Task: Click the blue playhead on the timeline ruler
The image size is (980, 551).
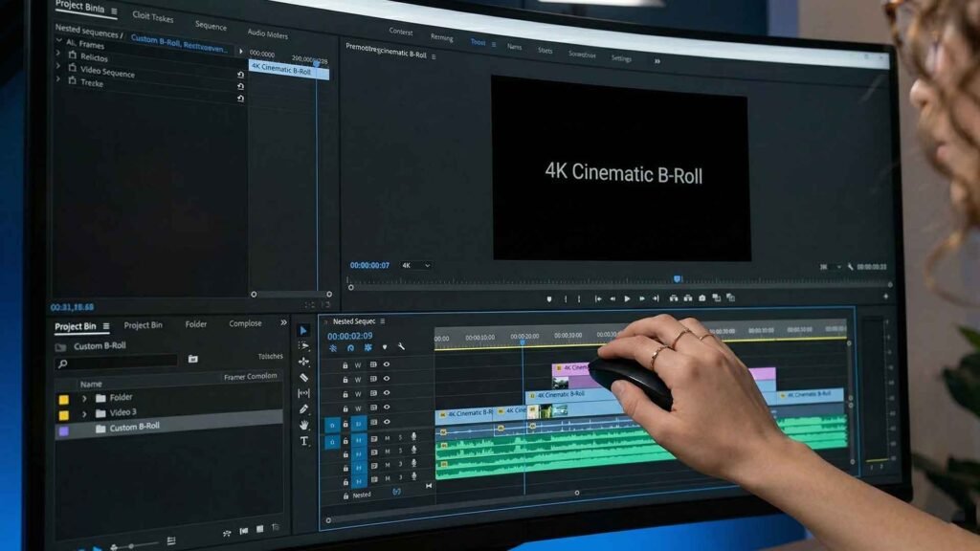Action: point(523,341)
